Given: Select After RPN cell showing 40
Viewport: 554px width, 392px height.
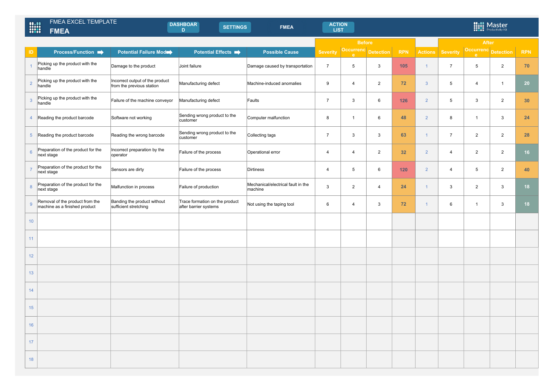Looking at the screenshot, I should coord(527,169).
